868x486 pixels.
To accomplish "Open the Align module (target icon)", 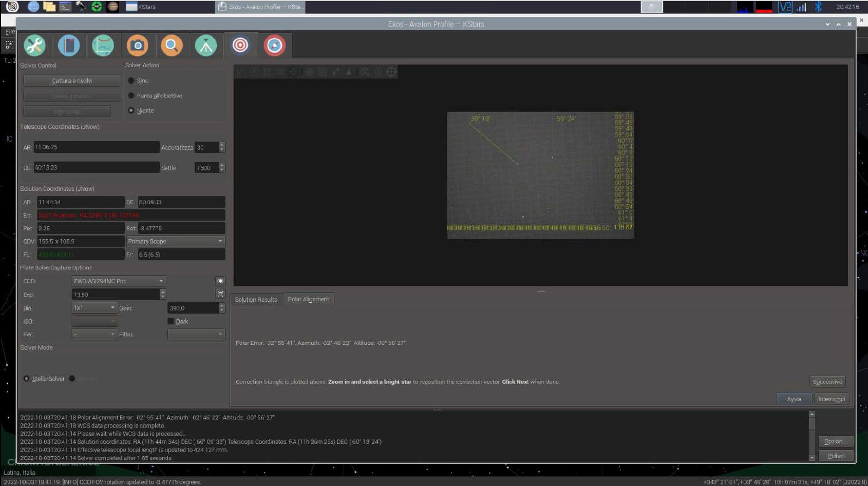I will (x=240, y=46).
